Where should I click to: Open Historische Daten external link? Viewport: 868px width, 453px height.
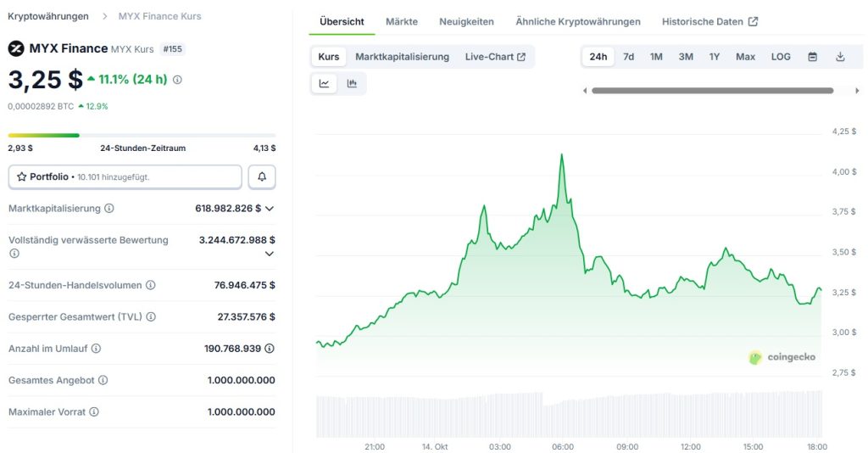pyautogui.click(x=709, y=21)
